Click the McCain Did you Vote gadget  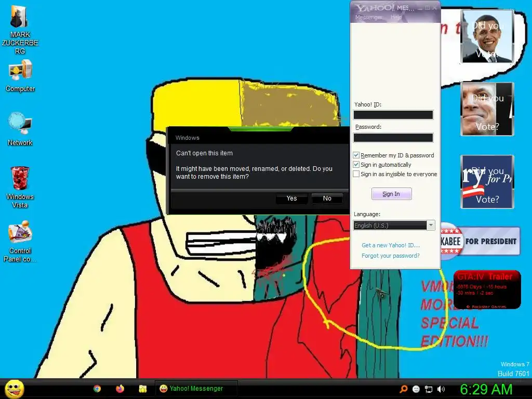487,109
